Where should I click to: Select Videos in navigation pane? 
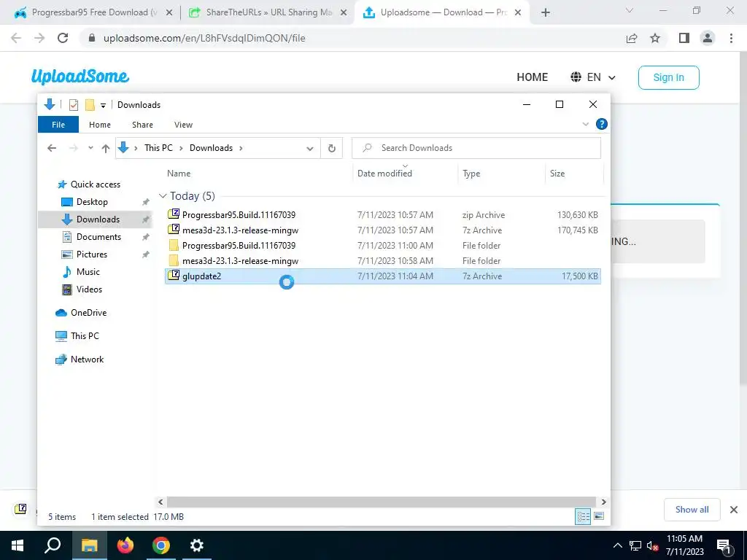coord(89,289)
